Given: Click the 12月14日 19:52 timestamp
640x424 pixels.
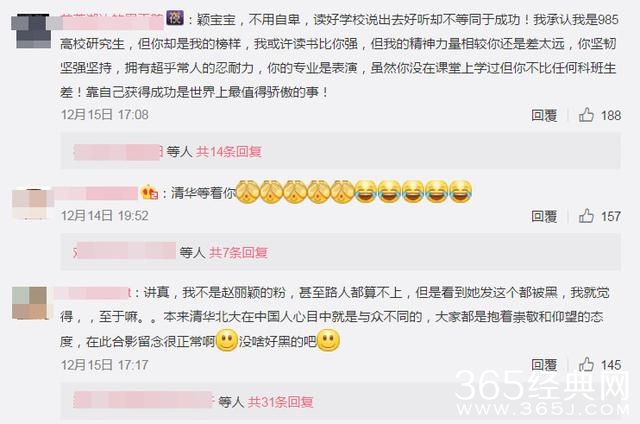Looking at the screenshot, I should click(x=105, y=215).
